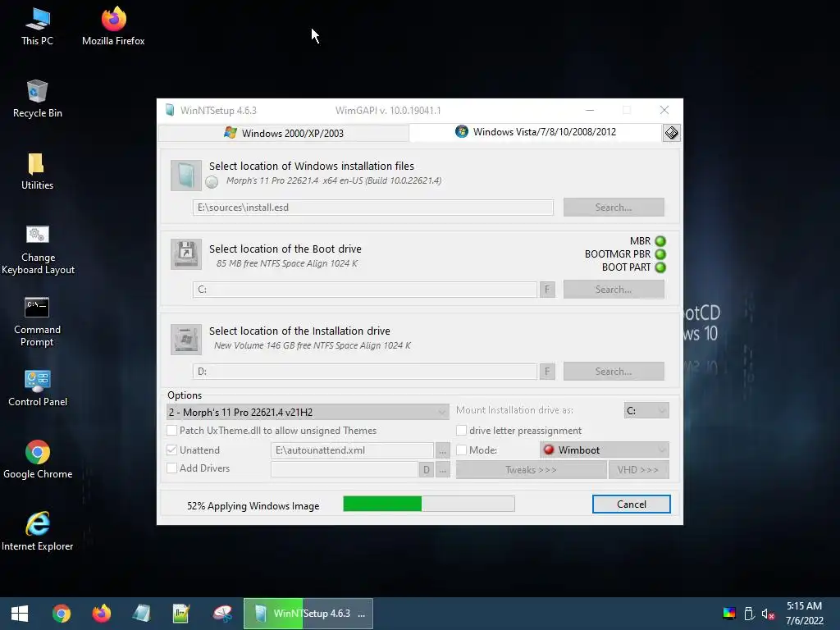This screenshot has height=630, width=840.
Task: Click the disk tool icon beside tabs
Action: coord(671,132)
